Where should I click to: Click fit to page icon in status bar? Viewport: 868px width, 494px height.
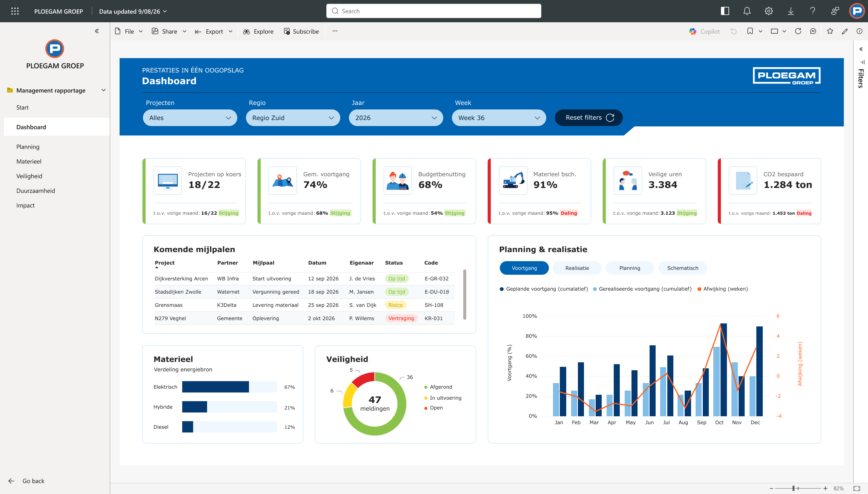[857, 488]
